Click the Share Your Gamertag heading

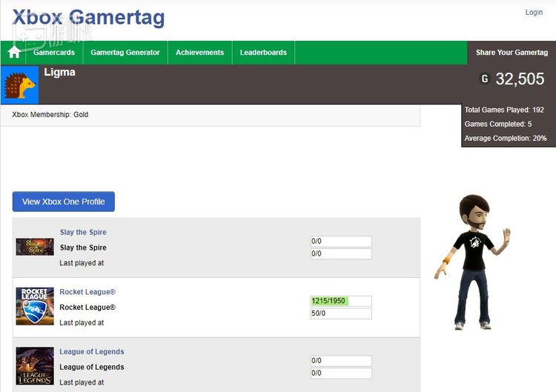[x=512, y=53]
